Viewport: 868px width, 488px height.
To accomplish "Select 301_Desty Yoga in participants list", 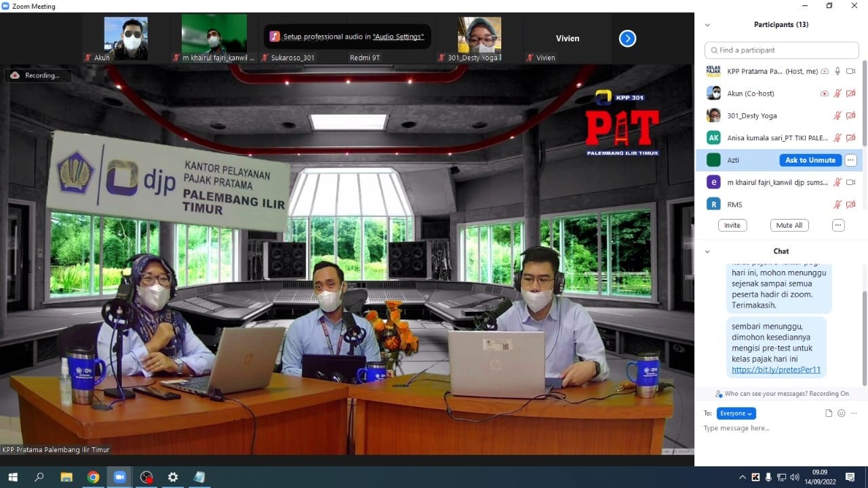I will (752, 116).
